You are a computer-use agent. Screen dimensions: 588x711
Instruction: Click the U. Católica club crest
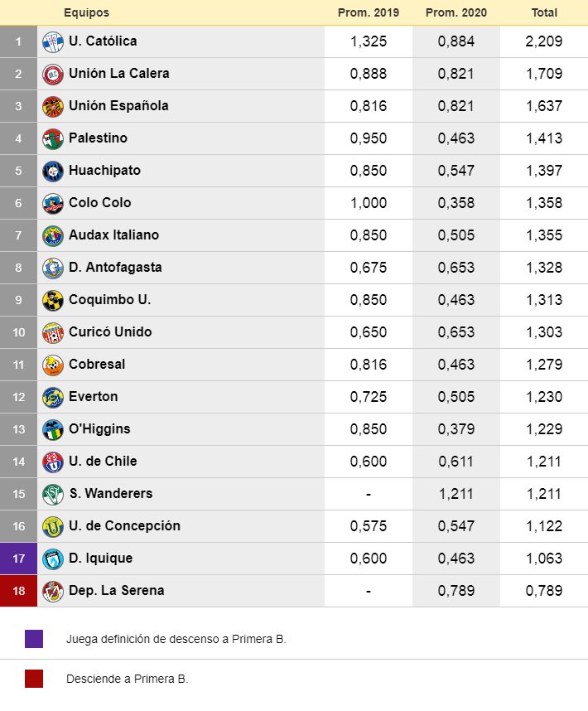click(53, 41)
